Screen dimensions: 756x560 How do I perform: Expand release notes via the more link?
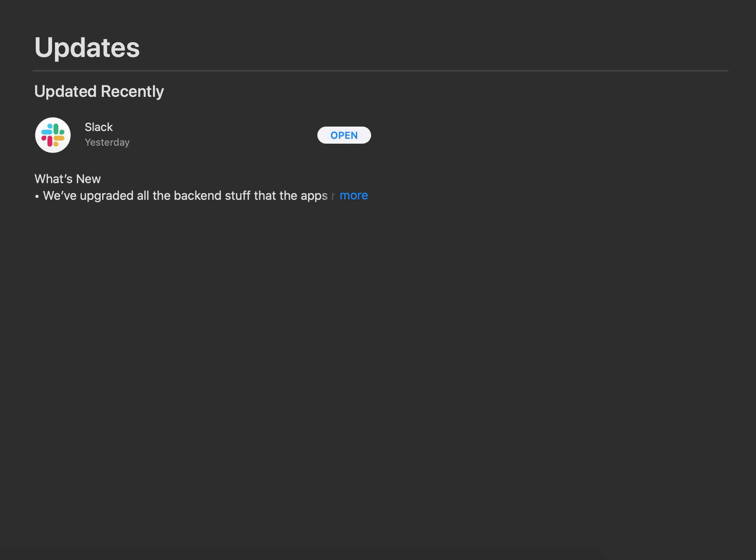point(354,195)
